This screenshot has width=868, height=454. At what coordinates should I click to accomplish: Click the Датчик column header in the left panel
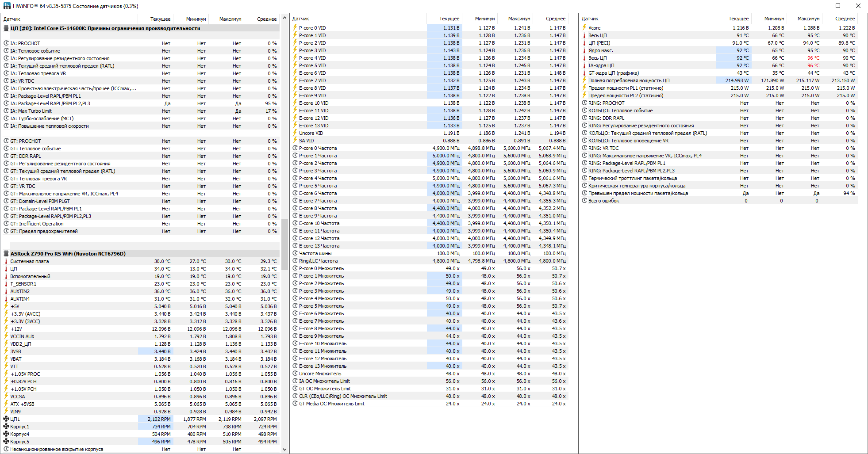point(12,19)
